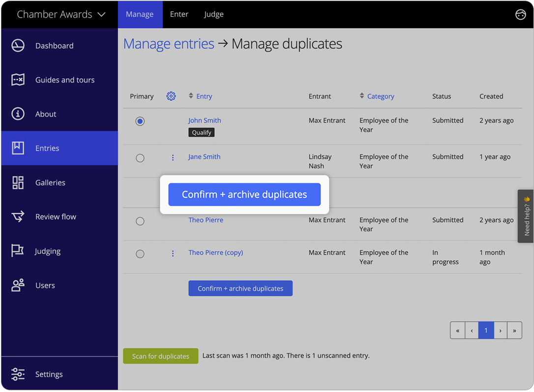Open the Judge tab

[213, 14]
